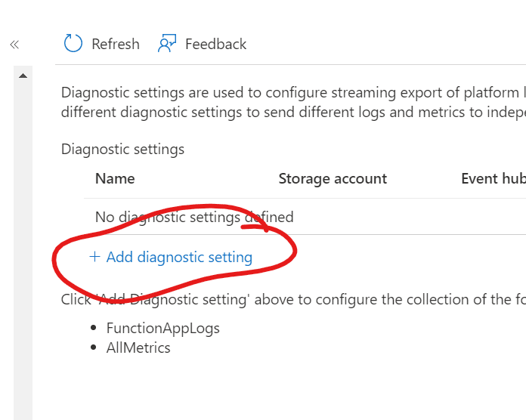
Task: Click the plus icon before Add diagnostic setting
Action: 94,257
